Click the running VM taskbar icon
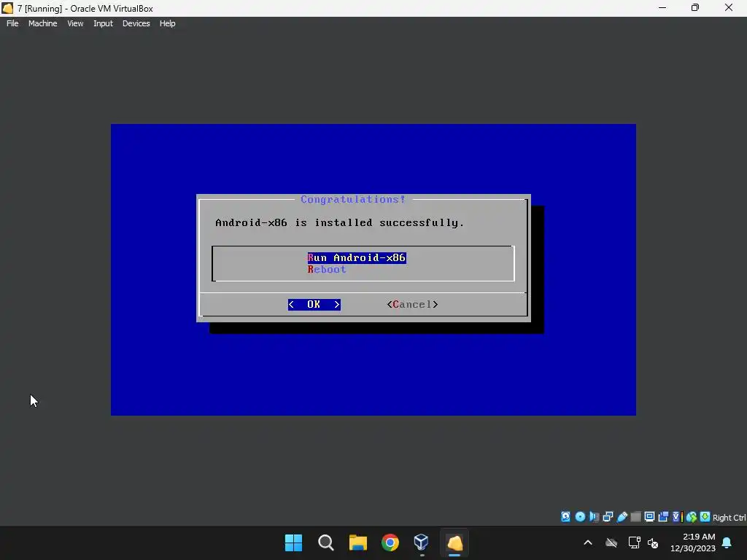 [454, 542]
